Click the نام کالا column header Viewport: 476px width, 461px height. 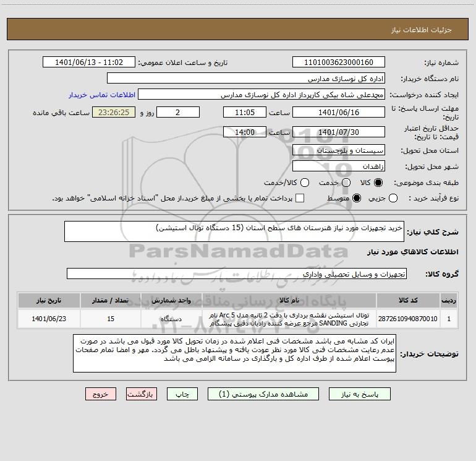(289, 300)
